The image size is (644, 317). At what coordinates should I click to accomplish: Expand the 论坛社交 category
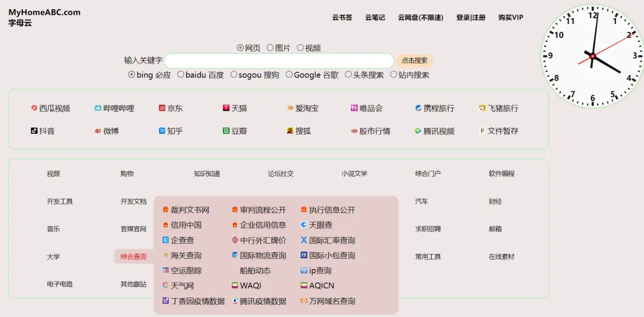point(281,174)
